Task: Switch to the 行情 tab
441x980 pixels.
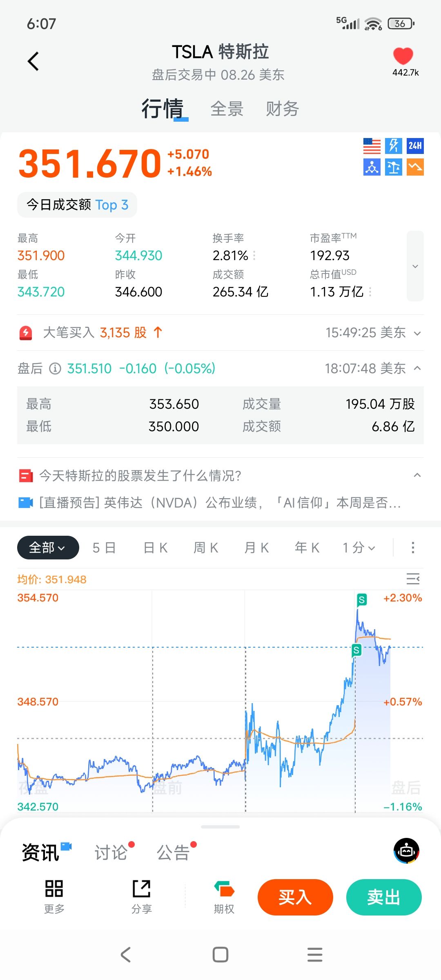Action: tap(163, 109)
